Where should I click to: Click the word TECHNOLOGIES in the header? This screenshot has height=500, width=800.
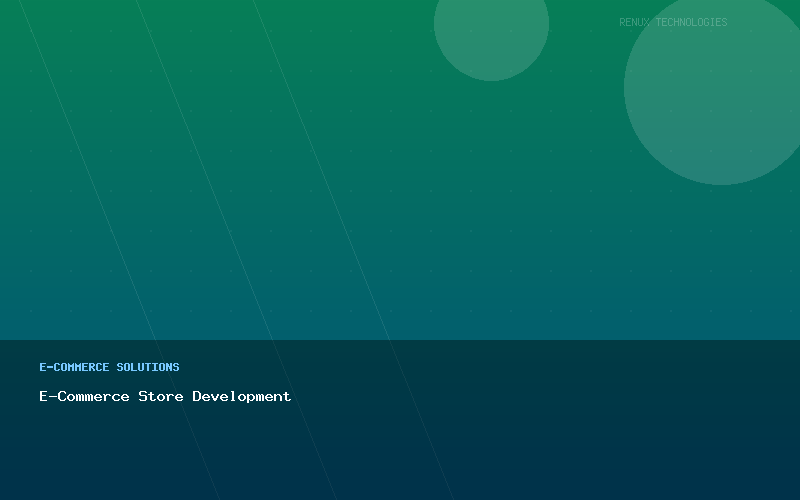click(691, 22)
